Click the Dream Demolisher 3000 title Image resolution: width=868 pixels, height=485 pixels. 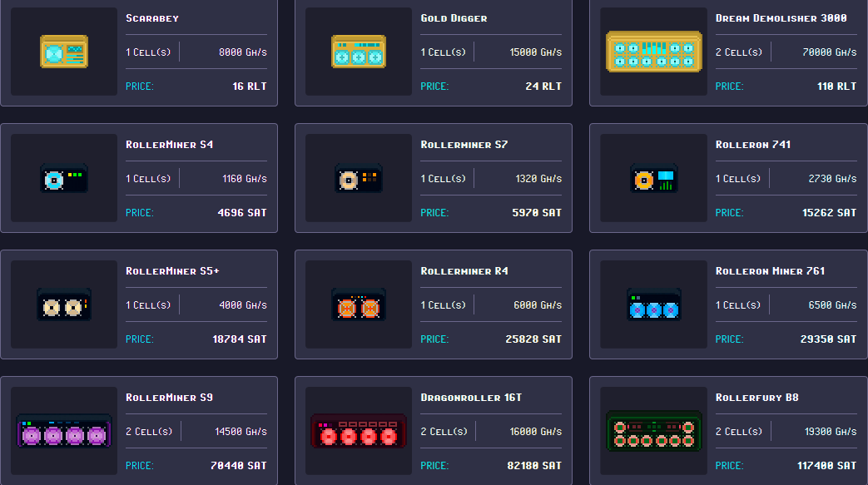pos(781,18)
